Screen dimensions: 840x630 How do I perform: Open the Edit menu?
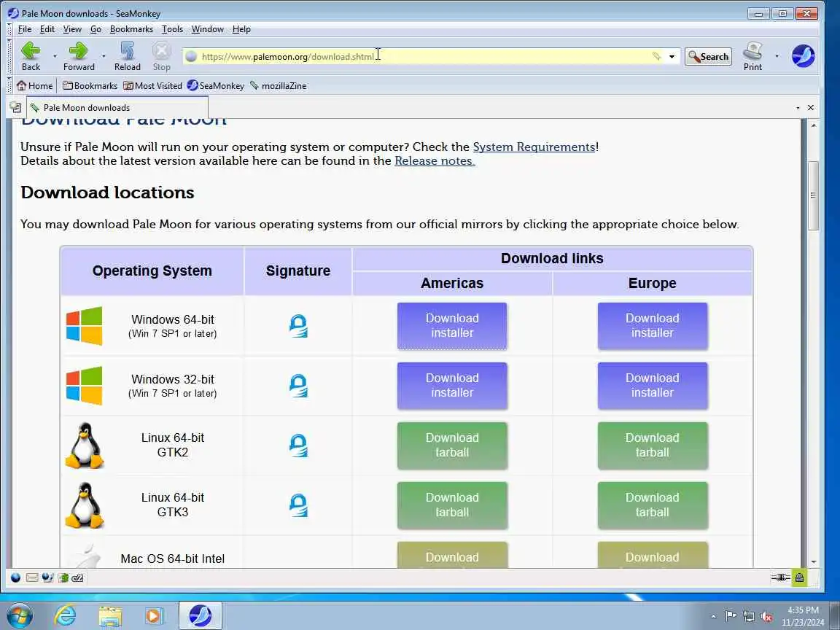pos(47,29)
